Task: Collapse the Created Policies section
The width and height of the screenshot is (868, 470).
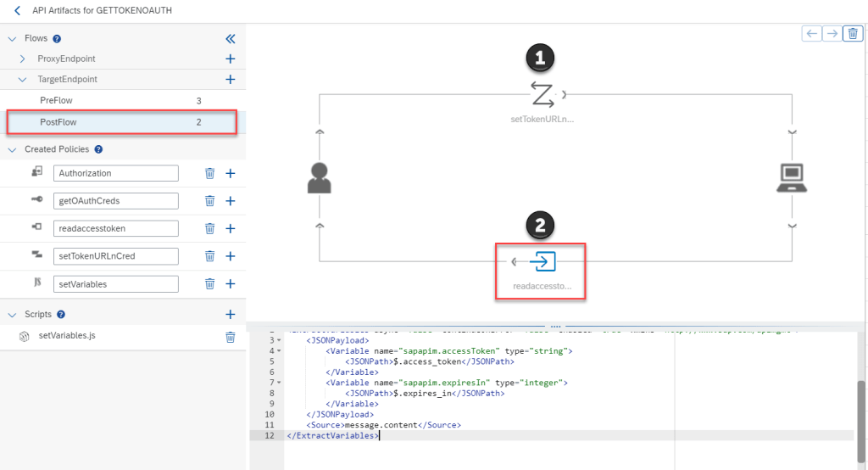Action: click(x=12, y=149)
